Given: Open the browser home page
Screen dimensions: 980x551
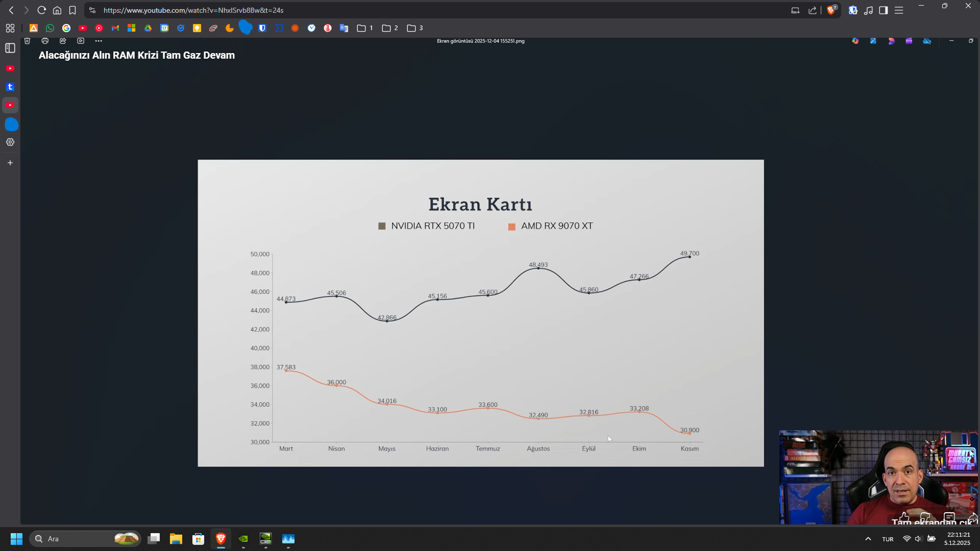Looking at the screenshot, I should 57,10.
